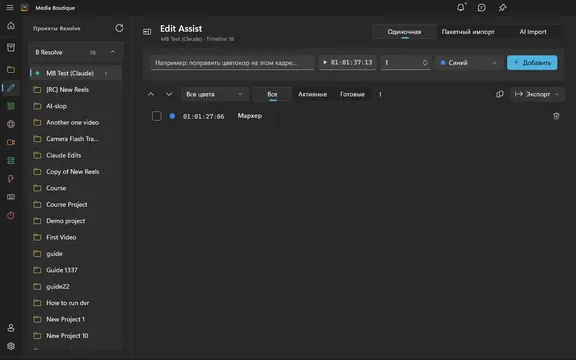Open the Camera Flash Tra... project
This screenshot has width=576, height=360.
click(x=75, y=139)
